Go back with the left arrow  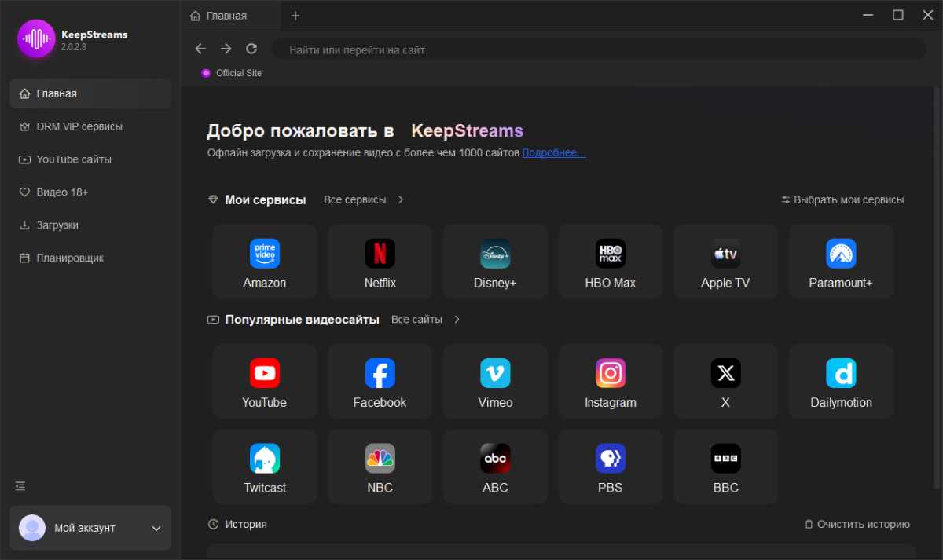200,49
